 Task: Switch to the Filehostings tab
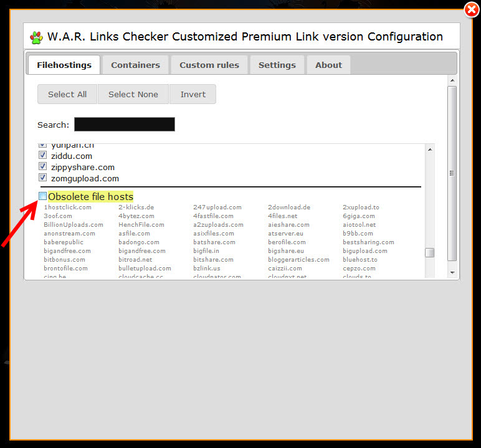[64, 65]
